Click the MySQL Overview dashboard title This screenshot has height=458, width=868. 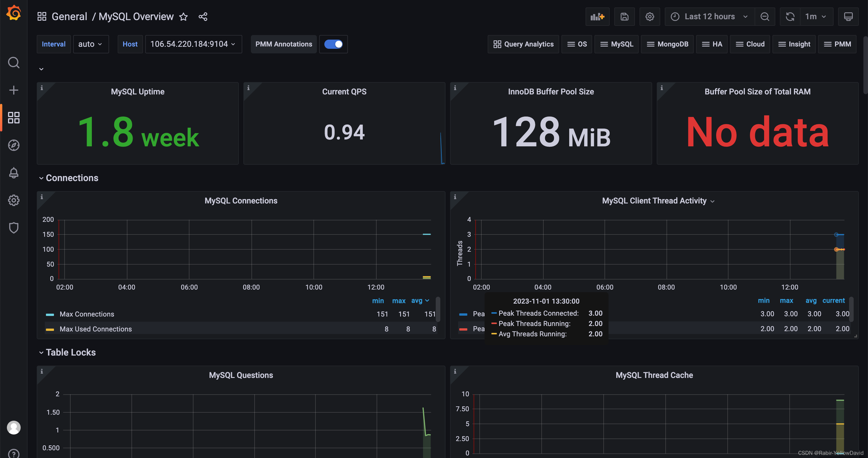[136, 17]
